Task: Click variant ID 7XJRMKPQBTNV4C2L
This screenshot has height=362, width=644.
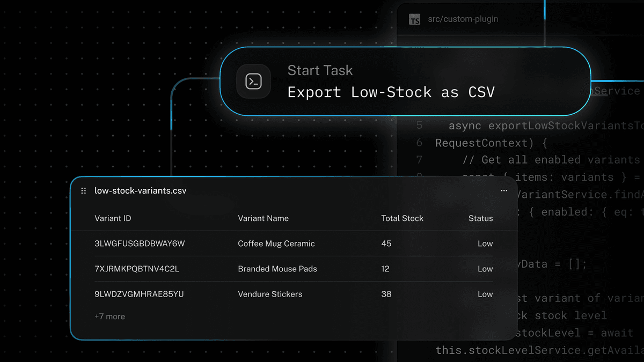Action: coord(137,269)
